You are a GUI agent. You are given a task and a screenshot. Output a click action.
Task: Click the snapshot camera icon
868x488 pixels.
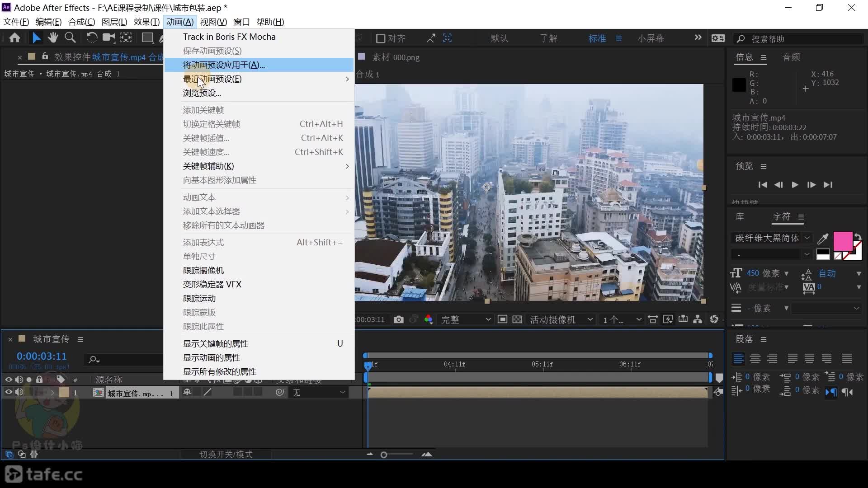[x=398, y=319]
